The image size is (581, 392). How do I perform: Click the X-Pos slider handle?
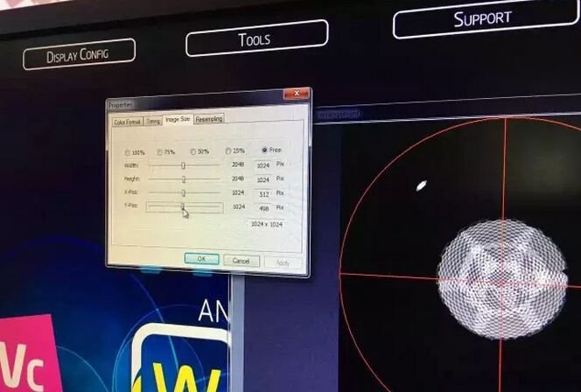point(183,192)
